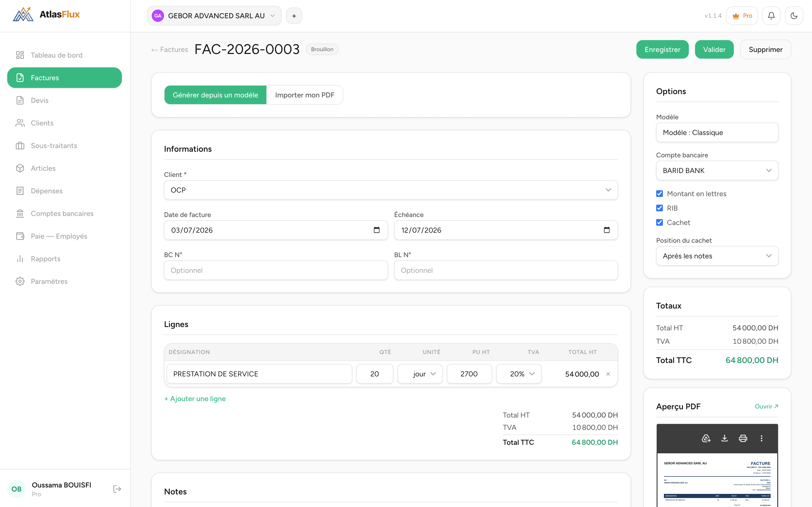The width and height of the screenshot is (812, 507).
Task: Open the PDF preview three-dot menu
Action: (x=761, y=438)
